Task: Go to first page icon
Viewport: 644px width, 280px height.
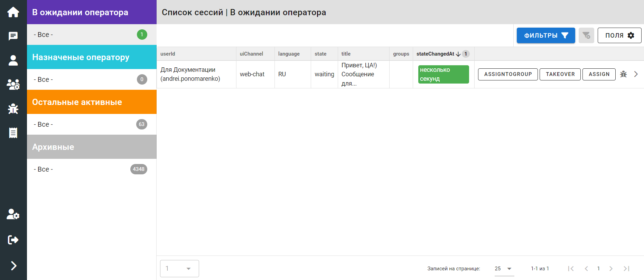Action: click(x=571, y=269)
